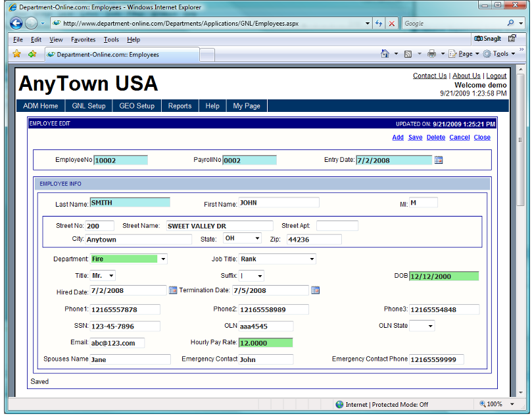Click the Add to Favorites icon
Viewport: 532px width, 416px height.
[32, 54]
